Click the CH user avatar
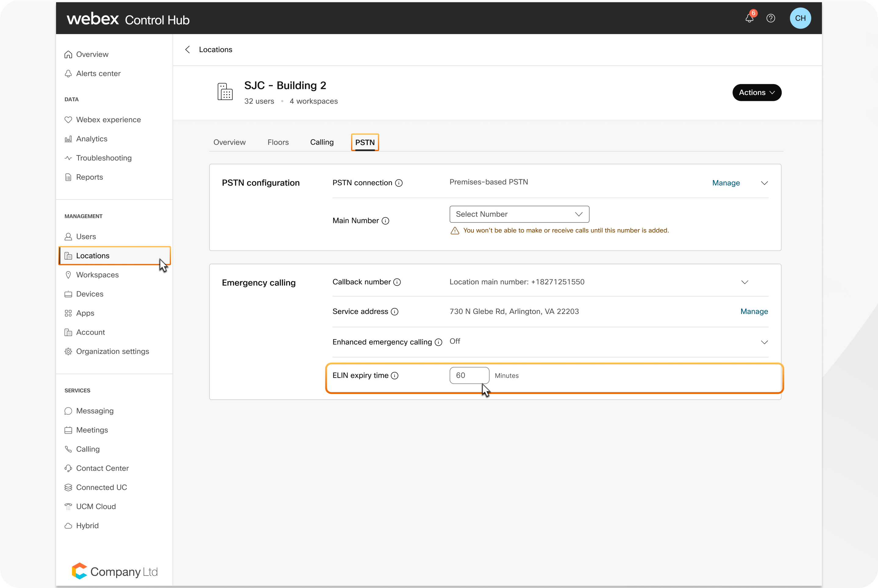This screenshot has width=878, height=588. click(x=800, y=18)
